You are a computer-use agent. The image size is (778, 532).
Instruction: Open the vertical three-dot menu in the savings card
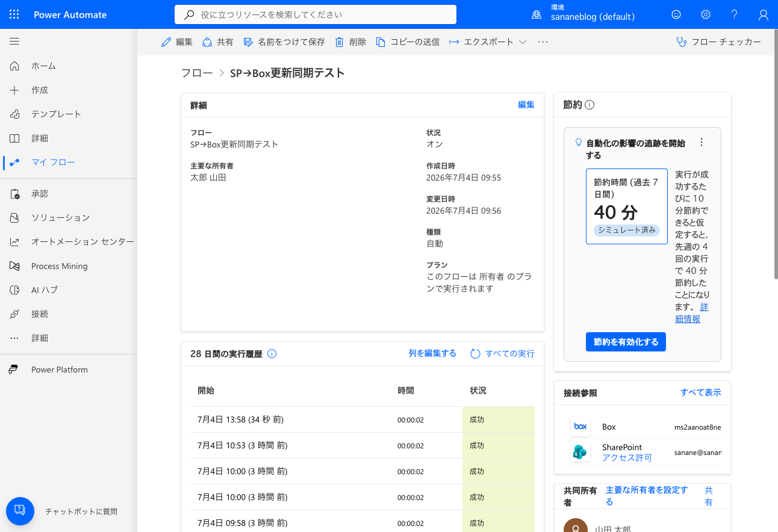click(701, 143)
